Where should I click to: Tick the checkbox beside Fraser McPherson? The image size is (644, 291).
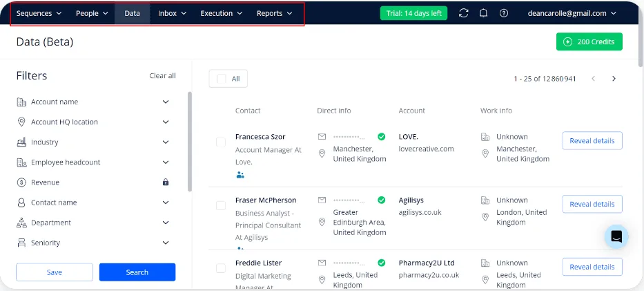(x=221, y=205)
